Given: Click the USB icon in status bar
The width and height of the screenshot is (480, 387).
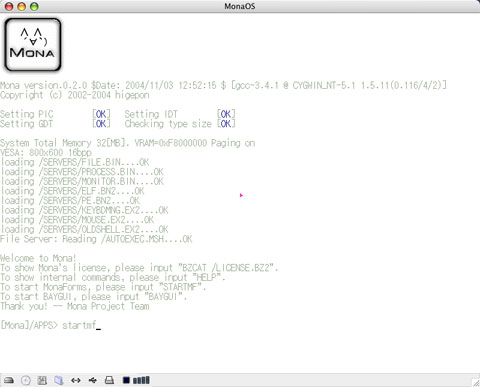Looking at the screenshot, I should point(93,380).
